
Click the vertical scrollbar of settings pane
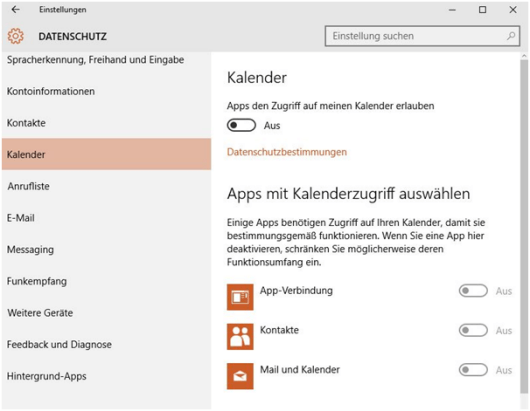point(524,226)
